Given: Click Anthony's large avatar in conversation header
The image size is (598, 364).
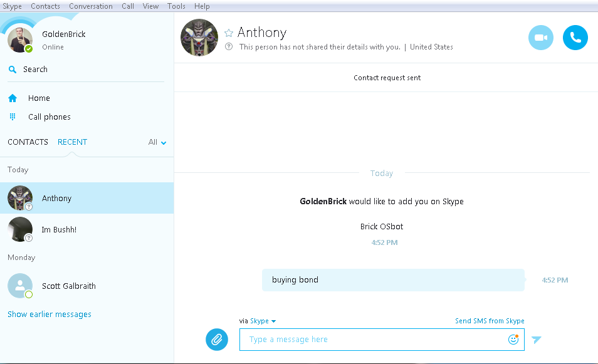Looking at the screenshot, I should [x=199, y=38].
